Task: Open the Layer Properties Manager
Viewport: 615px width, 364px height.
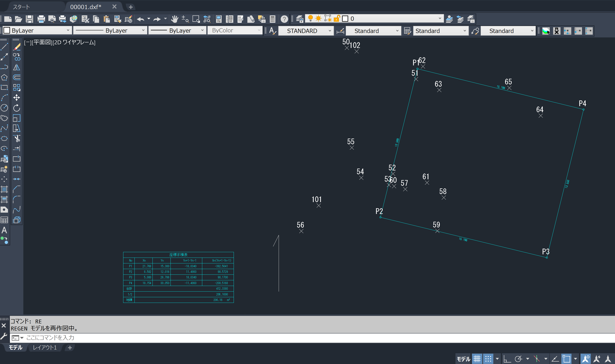Action: (299, 19)
